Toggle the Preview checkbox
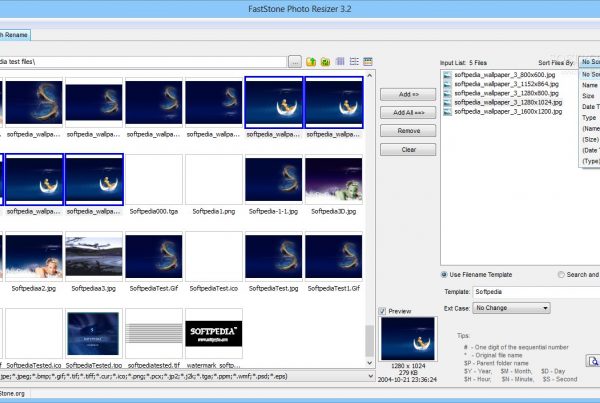Viewport: 600px width, 403px height. click(382, 311)
